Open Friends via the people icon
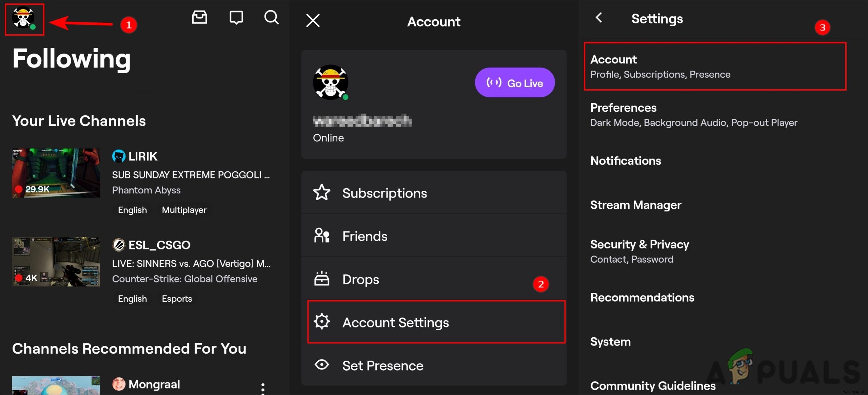 321,236
